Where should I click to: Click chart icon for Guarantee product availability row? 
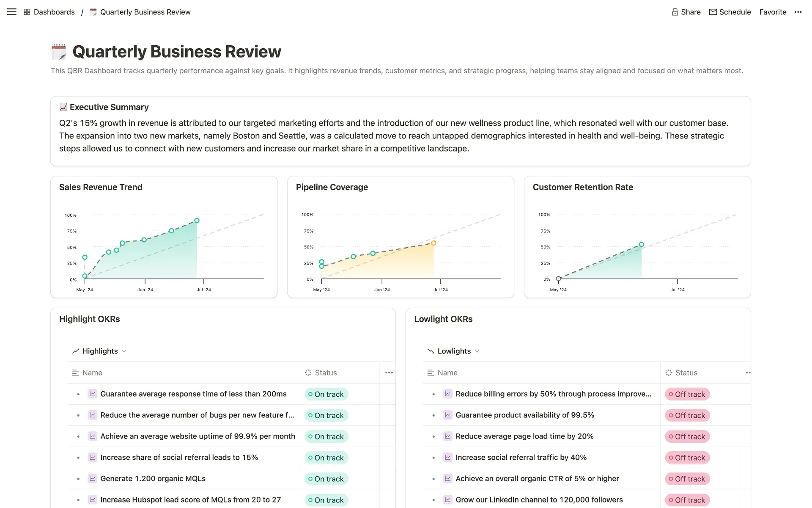[x=448, y=415]
